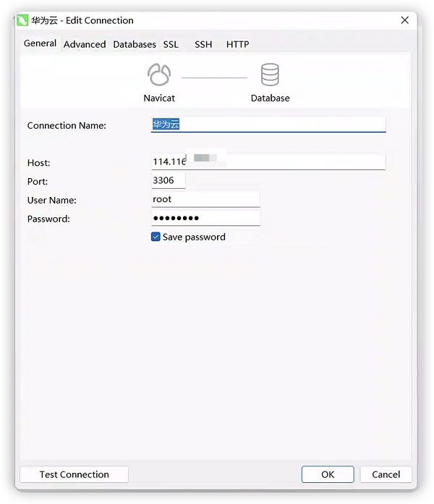Open the SSH tunnel tab

203,44
